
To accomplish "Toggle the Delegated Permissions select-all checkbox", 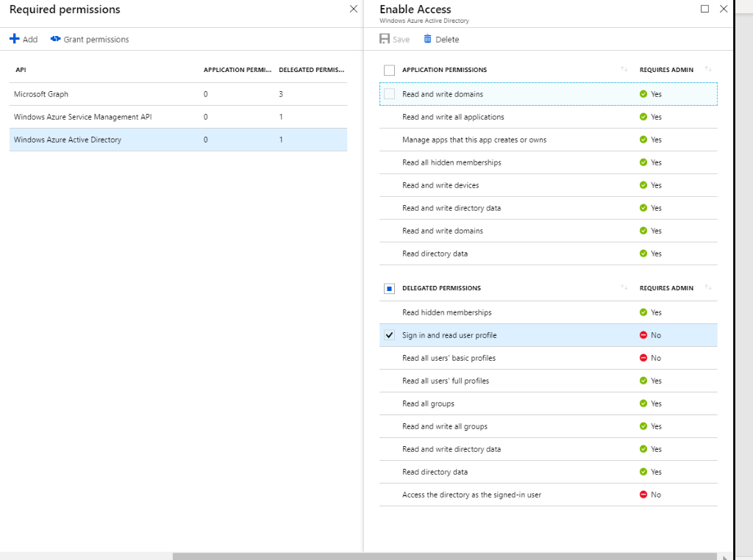I will coord(390,288).
